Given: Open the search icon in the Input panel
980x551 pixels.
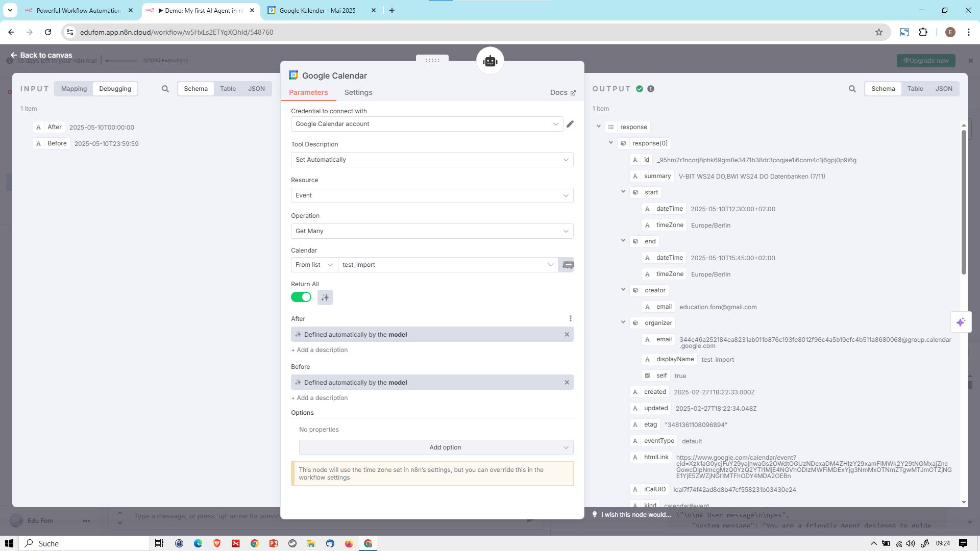Looking at the screenshot, I should tap(165, 89).
